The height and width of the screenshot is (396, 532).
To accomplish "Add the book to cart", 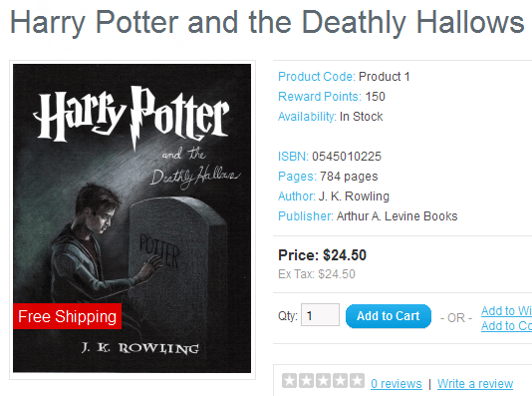I will pyautogui.click(x=389, y=316).
